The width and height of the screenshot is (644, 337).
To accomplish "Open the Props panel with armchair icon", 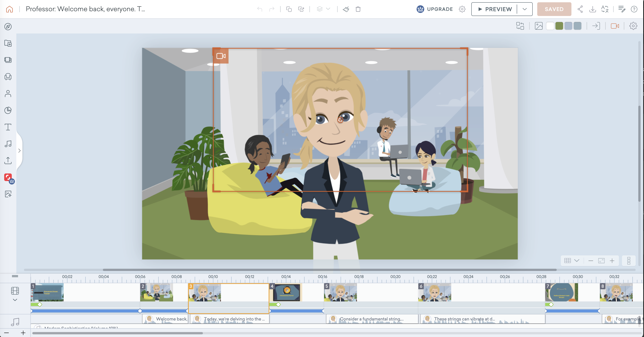I will click(x=8, y=77).
